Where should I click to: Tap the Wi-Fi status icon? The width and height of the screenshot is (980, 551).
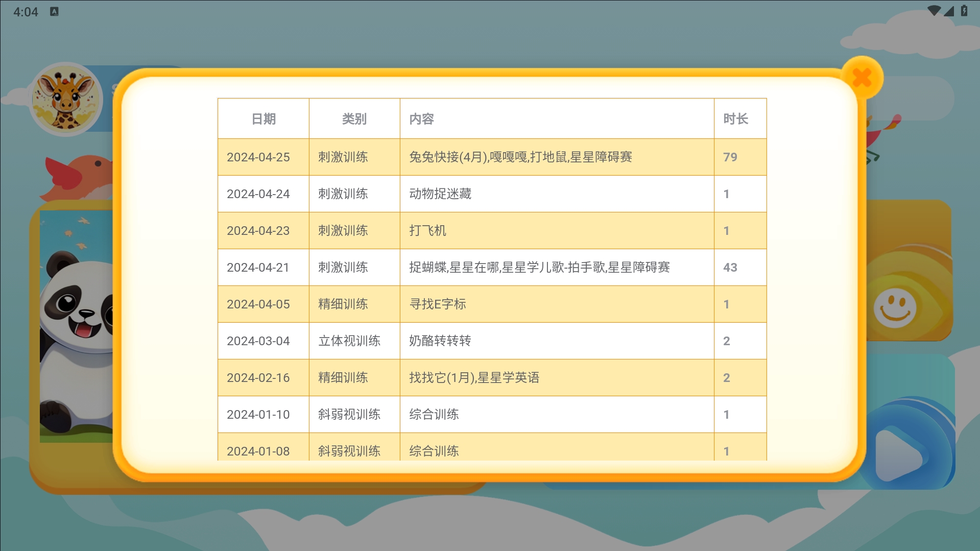(x=934, y=11)
